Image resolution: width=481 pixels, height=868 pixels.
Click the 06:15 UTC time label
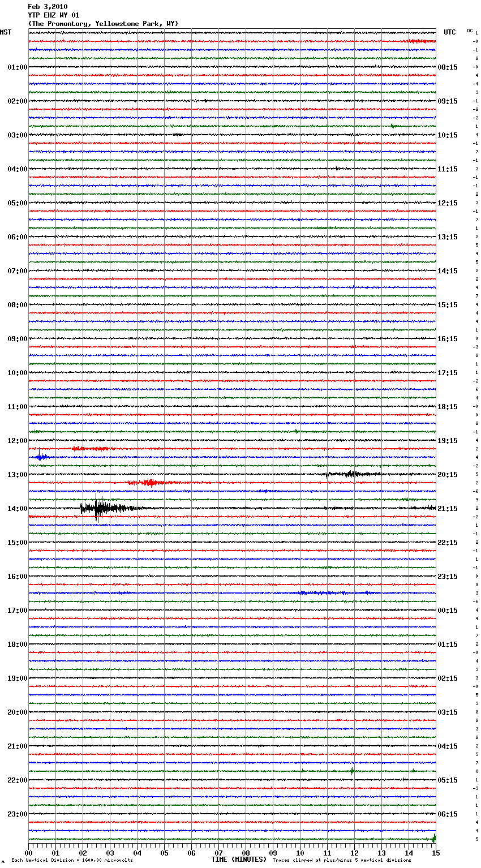tap(448, 814)
